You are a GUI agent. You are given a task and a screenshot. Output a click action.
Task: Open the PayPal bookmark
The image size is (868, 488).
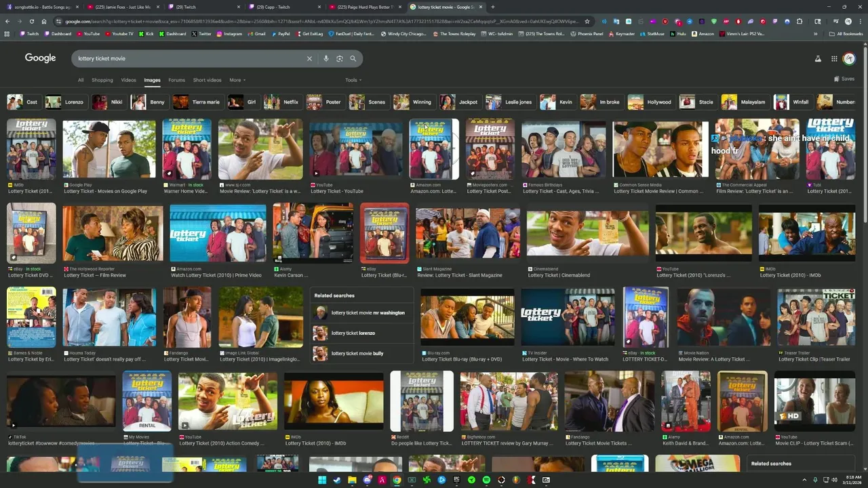click(x=281, y=33)
